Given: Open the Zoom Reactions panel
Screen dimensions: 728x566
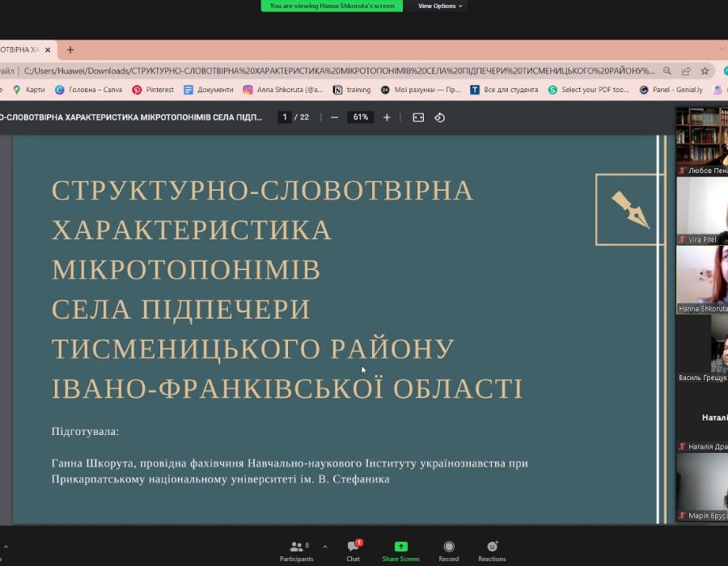Looking at the screenshot, I should [x=492, y=549].
